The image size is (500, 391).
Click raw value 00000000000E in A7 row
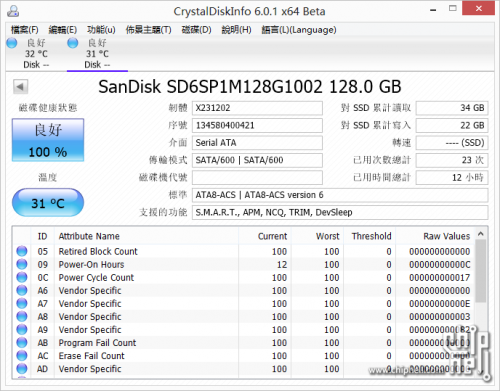(440, 304)
